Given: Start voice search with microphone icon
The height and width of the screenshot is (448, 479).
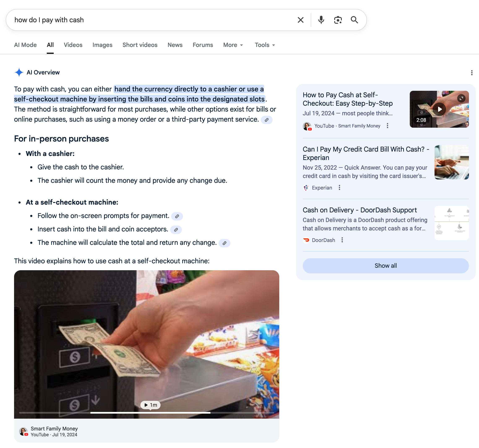Looking at the screenshot, I should tap(321, 20).
